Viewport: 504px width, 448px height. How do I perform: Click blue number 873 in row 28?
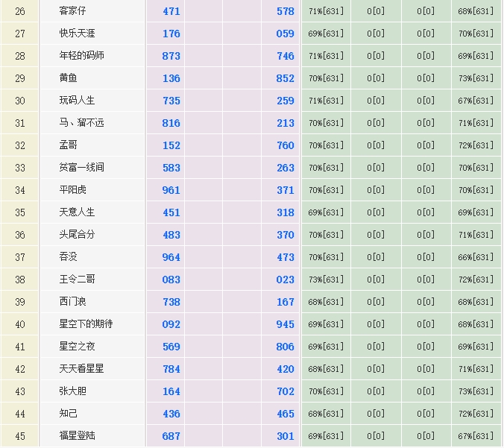(x=171, y=56)
